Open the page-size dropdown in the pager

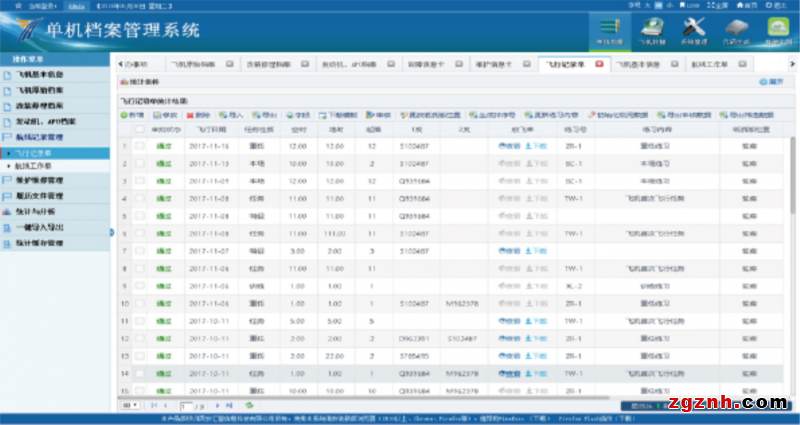(x=130, y=405)
